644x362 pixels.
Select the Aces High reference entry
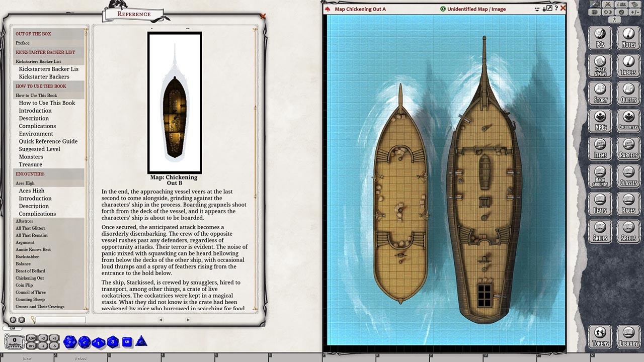point(31,191)
